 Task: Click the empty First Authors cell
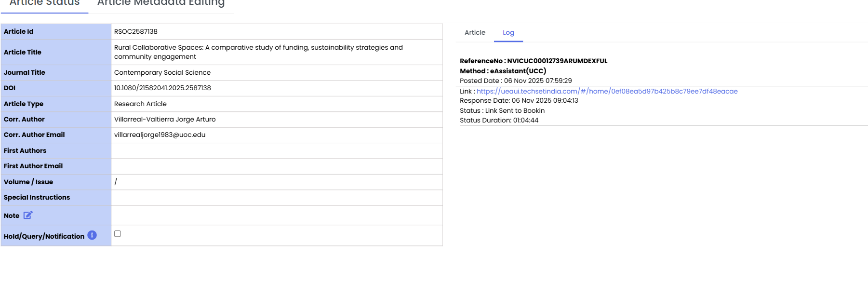tap(276, 150)
